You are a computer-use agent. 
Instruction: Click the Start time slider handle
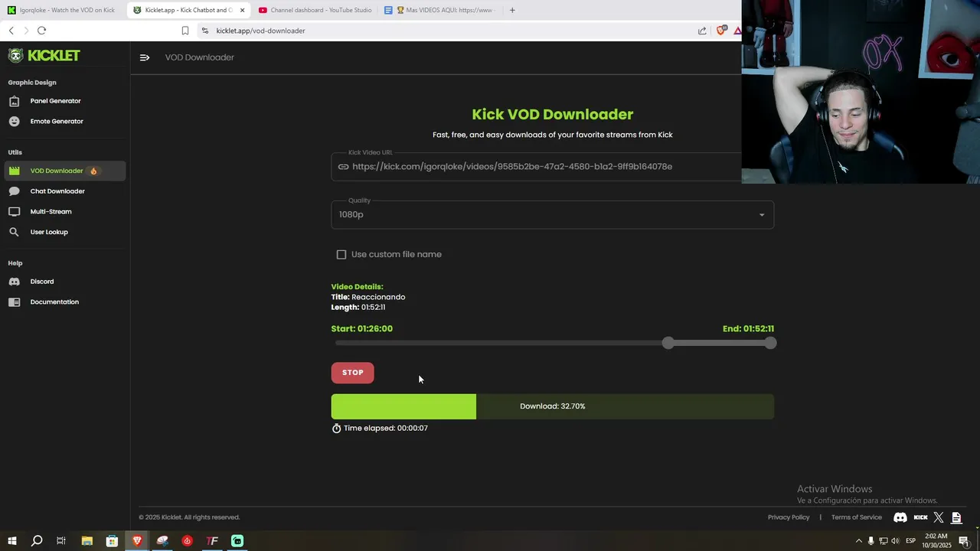pos(668,343)
